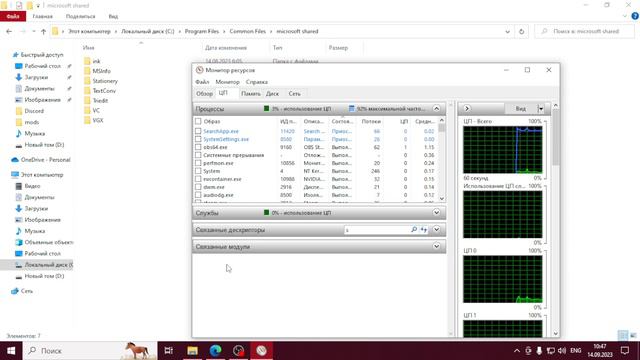Switch to the Сеть tab
Image resolution: width=640 pixels, height=360 pixels.
[x=294, y=94]
